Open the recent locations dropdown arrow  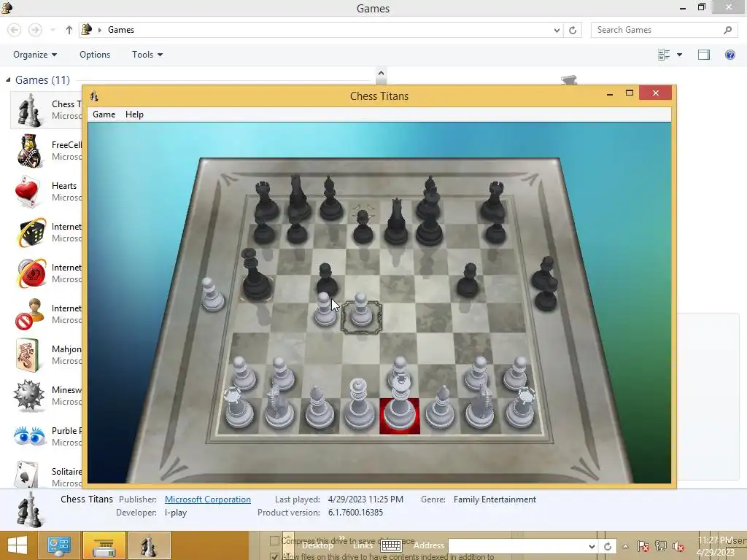click(x=53, y=30)
